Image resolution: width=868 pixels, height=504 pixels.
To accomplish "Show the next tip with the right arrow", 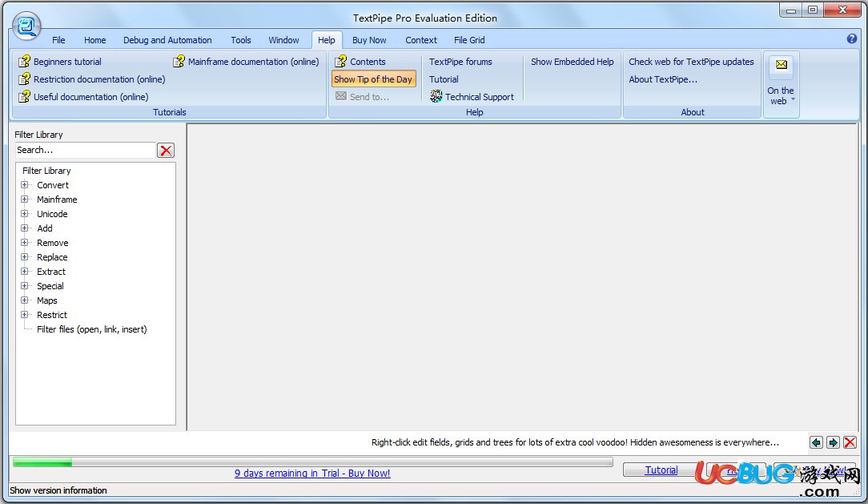I will coord(833,442).
